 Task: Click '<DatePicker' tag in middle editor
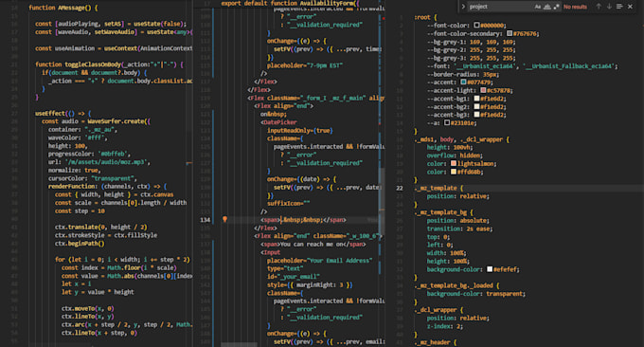[x=278, y=122]
